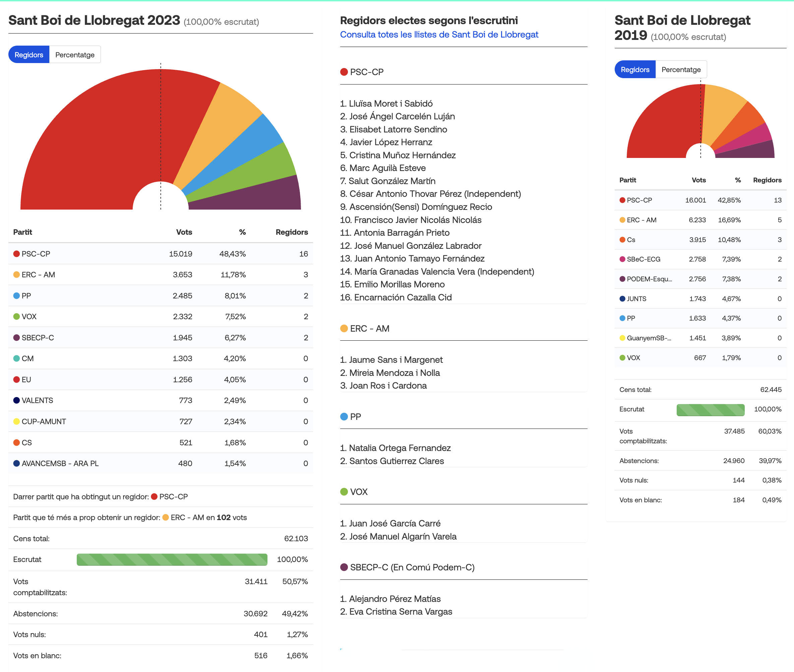The height and width of the screenshot is (672, 794).
Task: Click the teal CM party dot
Action: click(16, 358)
